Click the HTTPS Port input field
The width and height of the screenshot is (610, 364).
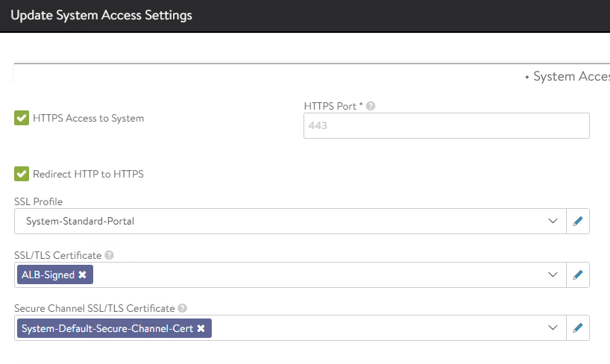pyautogui.click(x=446, y=126)
